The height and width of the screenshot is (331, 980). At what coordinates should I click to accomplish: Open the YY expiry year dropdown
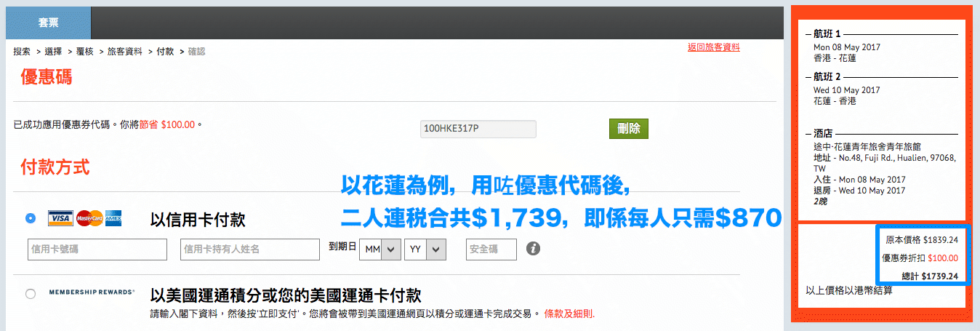425,249
